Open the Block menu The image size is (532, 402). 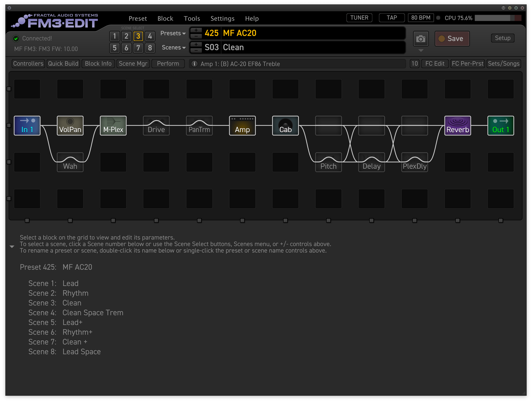165,19
